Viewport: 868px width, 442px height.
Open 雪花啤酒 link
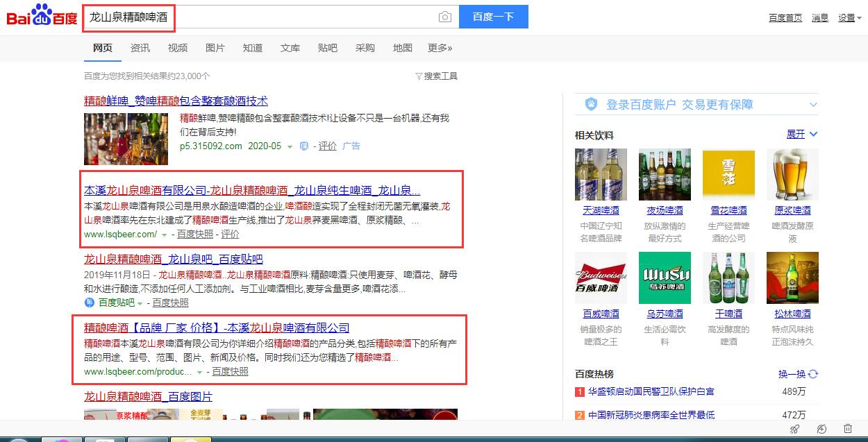coord(728,210)
